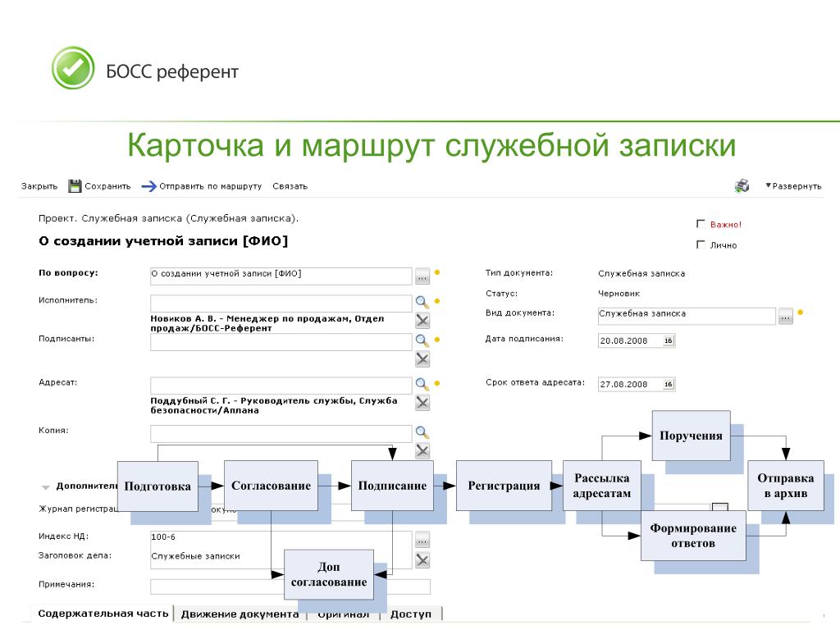Viewport: 840px width, 630px height.
Task: Click the ellipsis button next to По вопросу field
Action: [x=422, y=276]
